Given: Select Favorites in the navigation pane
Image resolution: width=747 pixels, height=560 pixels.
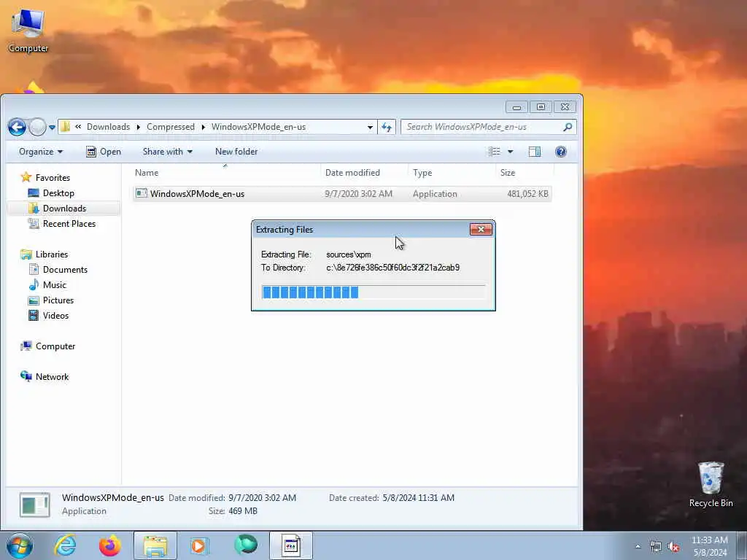Looking at the screenshot, I should tap(53, 178).
